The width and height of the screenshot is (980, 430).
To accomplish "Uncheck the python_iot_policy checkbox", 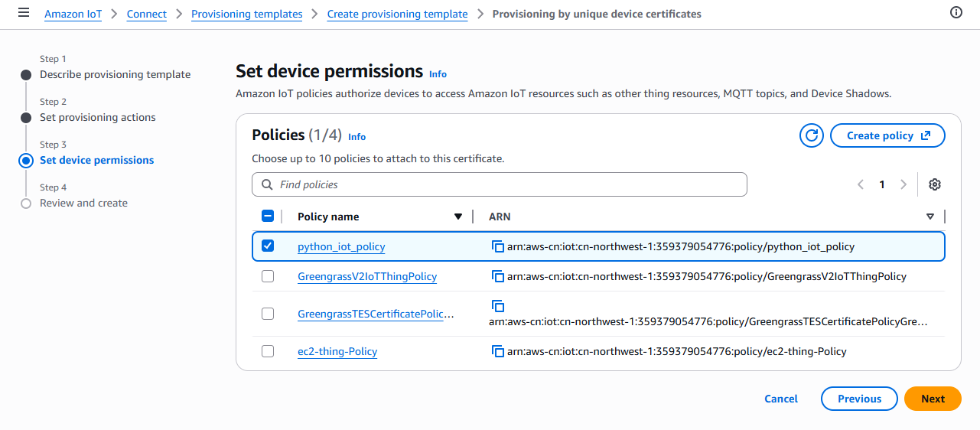I will (268, 246).
